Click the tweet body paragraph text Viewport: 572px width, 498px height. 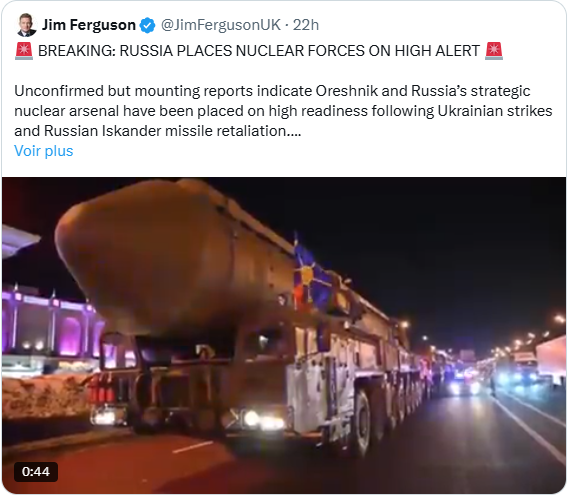coord(283,111)
